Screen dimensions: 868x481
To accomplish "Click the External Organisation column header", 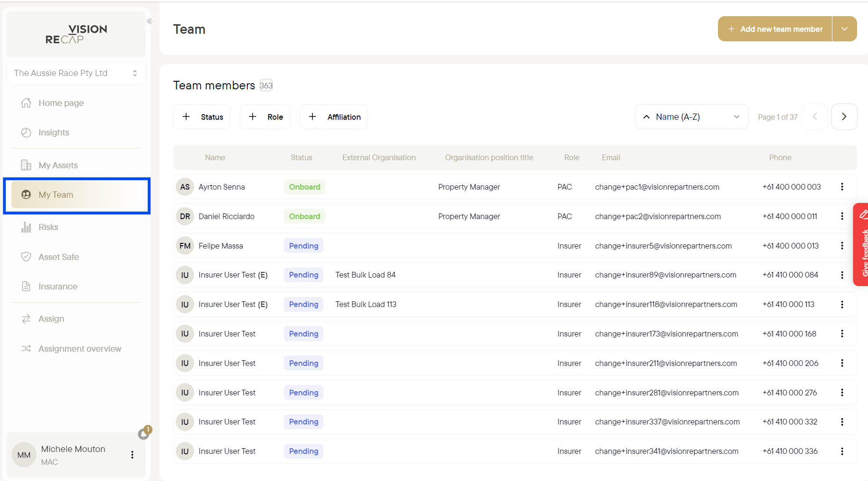I will tap(379, 157).
